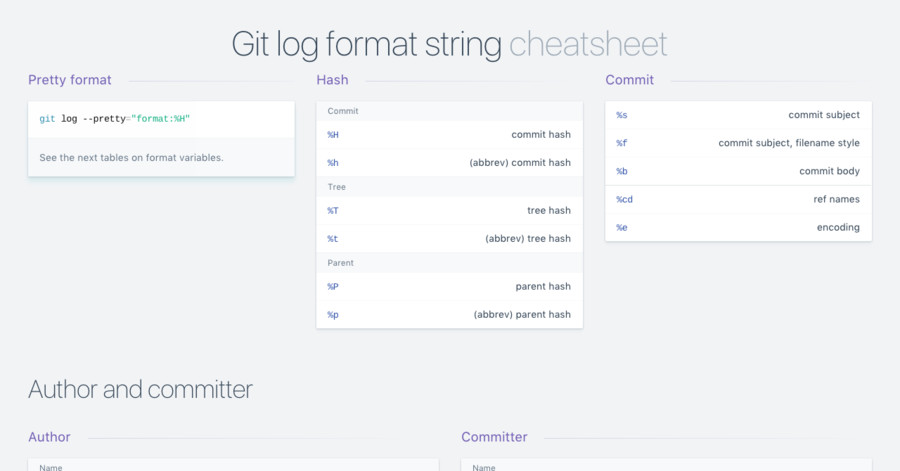Select the %p abbrev parent hash row

(449, 314)
